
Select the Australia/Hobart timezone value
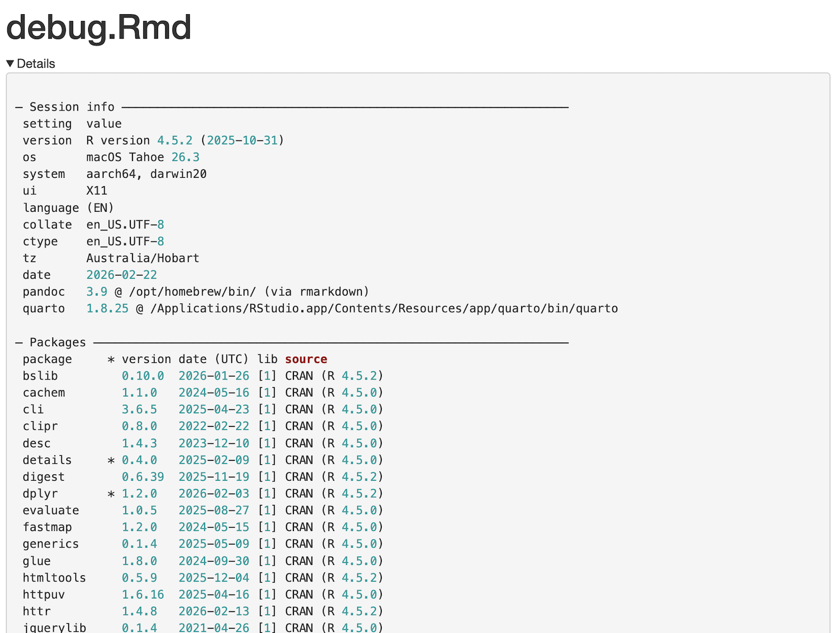click(x=142, y=258)
